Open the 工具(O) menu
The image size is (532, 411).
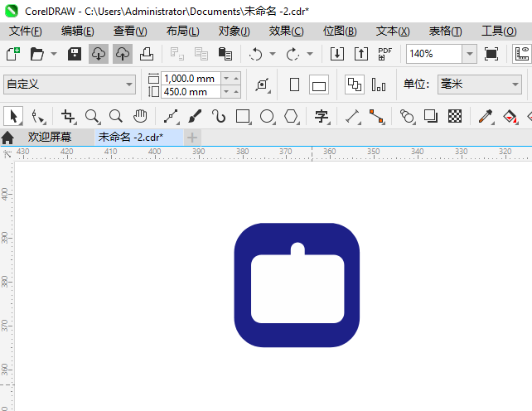499,31
